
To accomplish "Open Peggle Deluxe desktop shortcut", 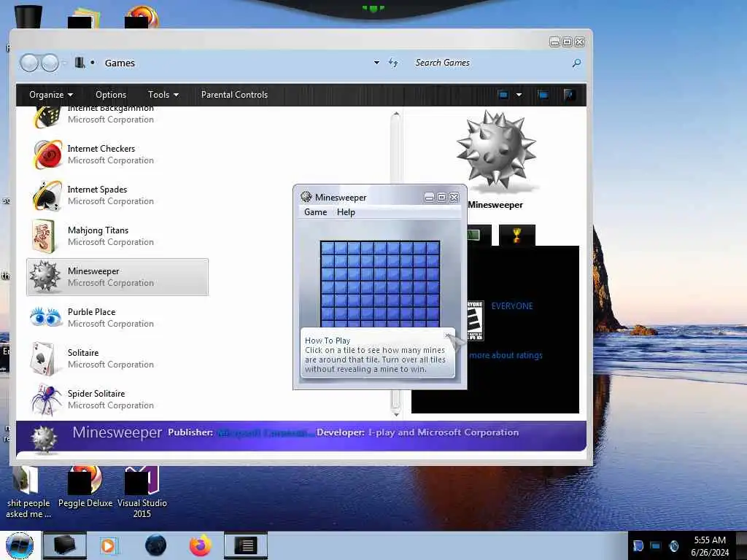I will 85,487.
